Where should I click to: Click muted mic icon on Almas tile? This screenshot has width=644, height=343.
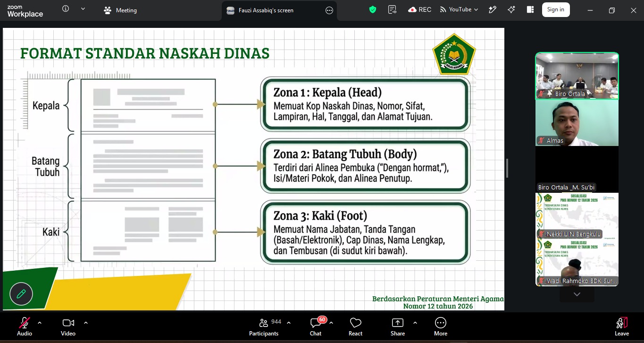click(542, 141)
